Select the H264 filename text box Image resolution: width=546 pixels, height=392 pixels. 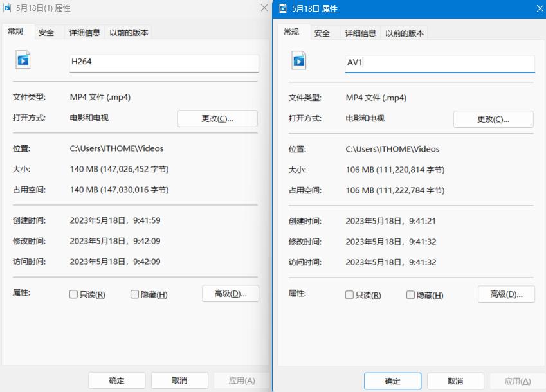(x=163, y=63)
